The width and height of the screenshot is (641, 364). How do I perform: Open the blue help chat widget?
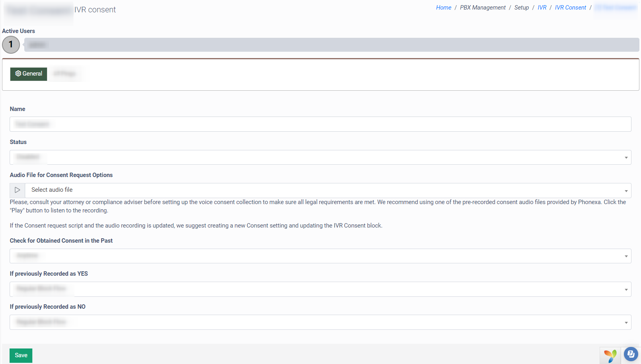(x=631, y=354)
